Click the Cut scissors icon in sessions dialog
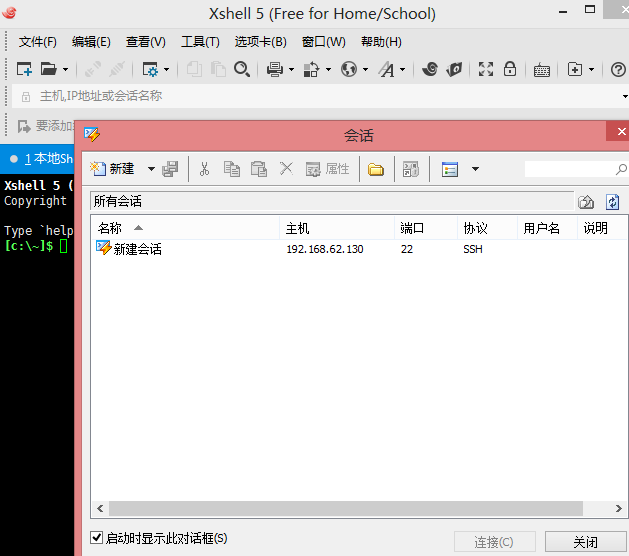 204,169
